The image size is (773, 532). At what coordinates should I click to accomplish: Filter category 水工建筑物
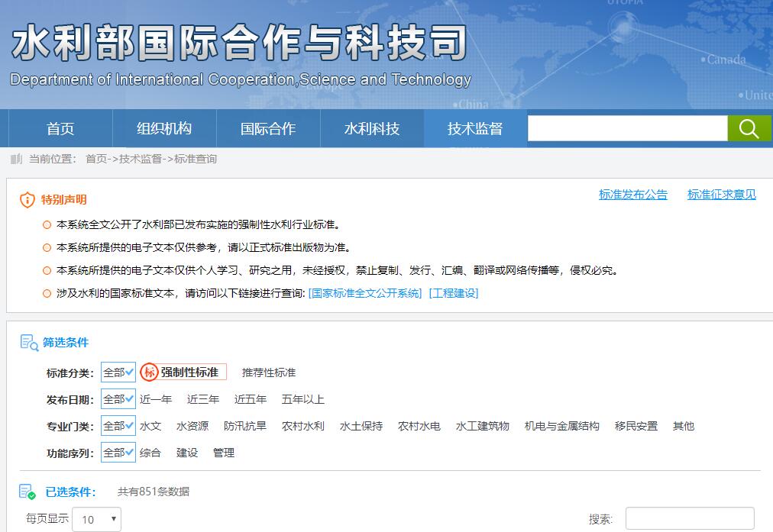tap(482, 426)
